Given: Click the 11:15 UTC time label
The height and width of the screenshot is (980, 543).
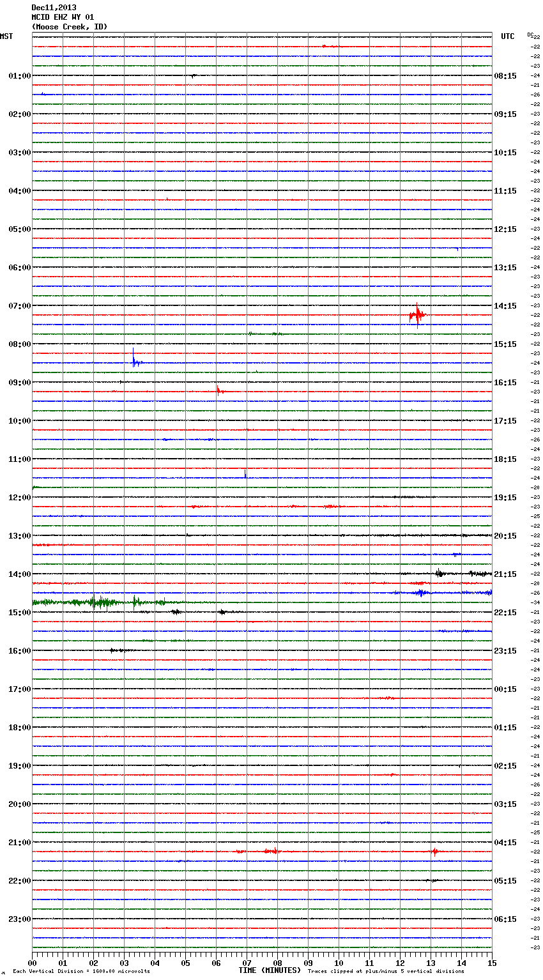Looking at the screenshot, I should click(505, 191).
